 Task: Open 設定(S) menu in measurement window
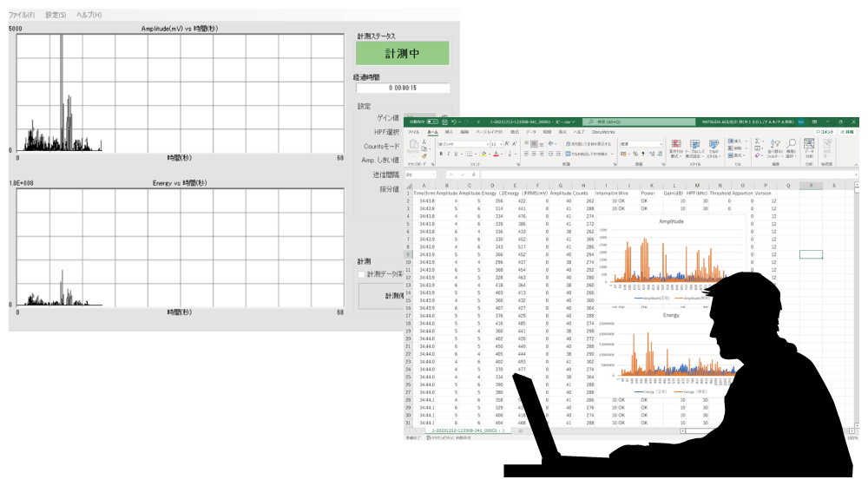(56, 15)
